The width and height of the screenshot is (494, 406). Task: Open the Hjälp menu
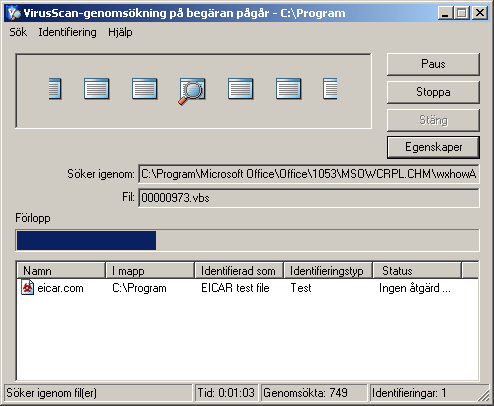(x=120, y=32)
